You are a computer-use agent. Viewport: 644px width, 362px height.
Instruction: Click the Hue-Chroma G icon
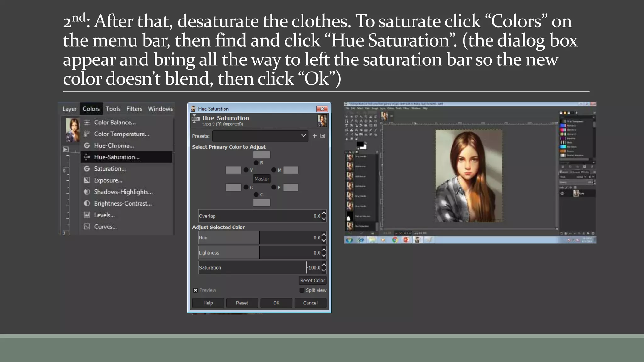[87, 145]
